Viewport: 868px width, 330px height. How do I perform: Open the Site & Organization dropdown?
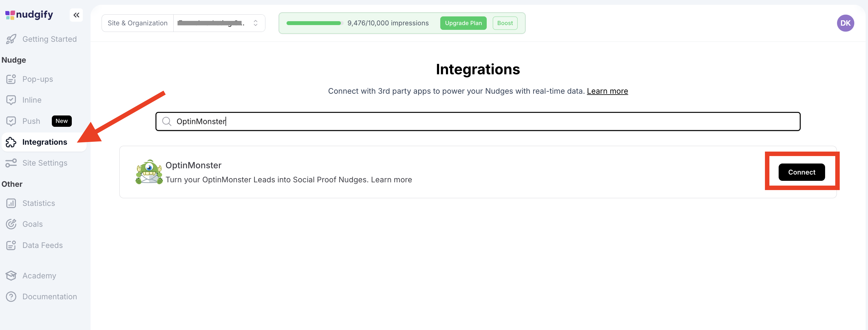pos(219,23)
